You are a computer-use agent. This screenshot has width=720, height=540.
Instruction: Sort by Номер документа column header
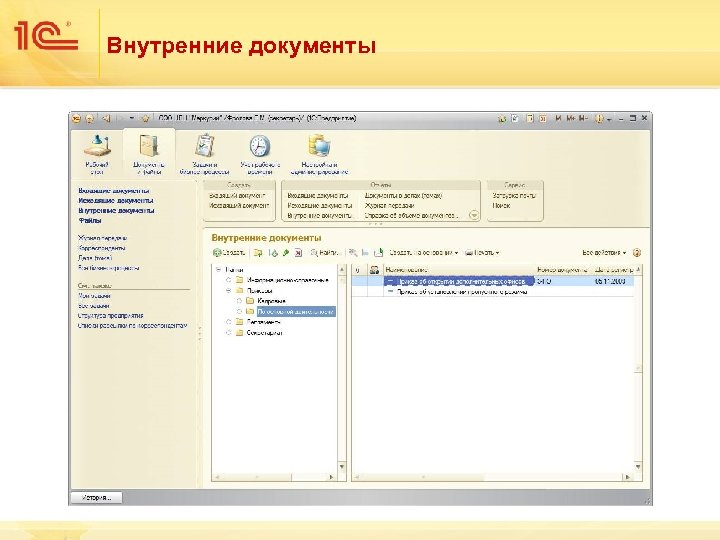coord(562,270)
